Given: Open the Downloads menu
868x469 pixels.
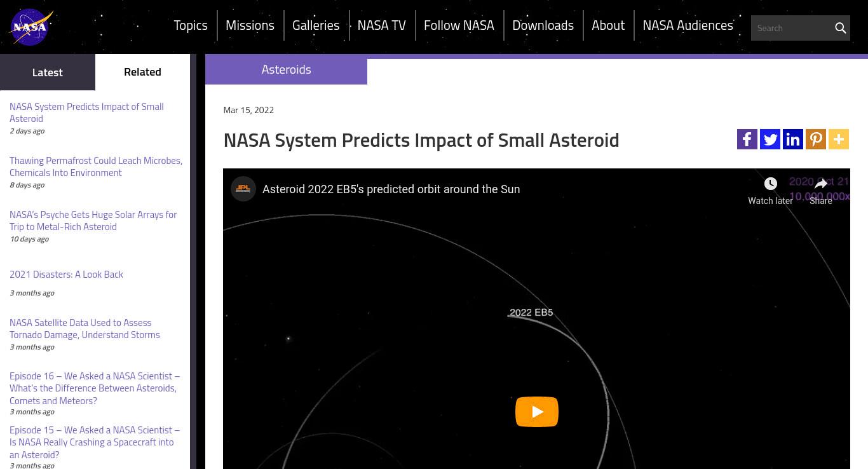Looking at the screenshot, I should (x=543, y=25).
